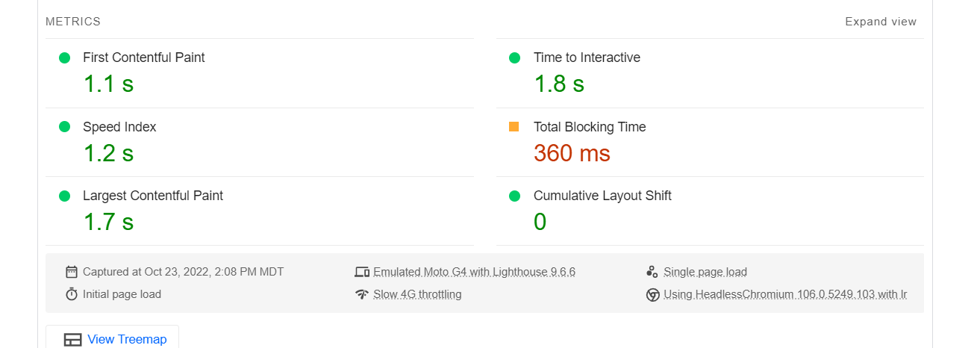This screenshot has height=348, width=980.
Task: Select the Total Blocking Time 360 ms value
Action: [x=572, y=153]
